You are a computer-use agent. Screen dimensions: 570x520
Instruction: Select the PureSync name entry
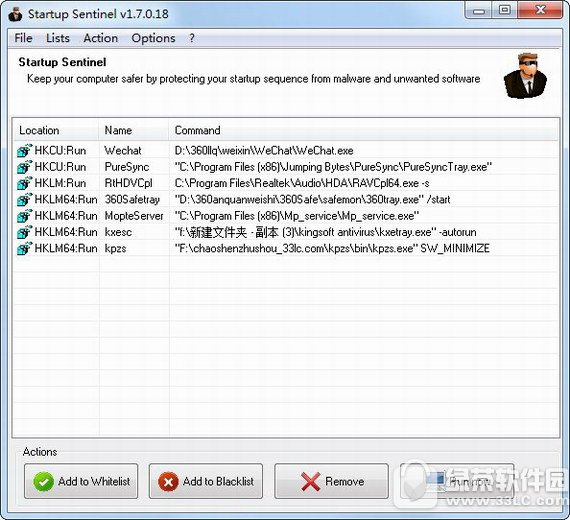[127, 167]
